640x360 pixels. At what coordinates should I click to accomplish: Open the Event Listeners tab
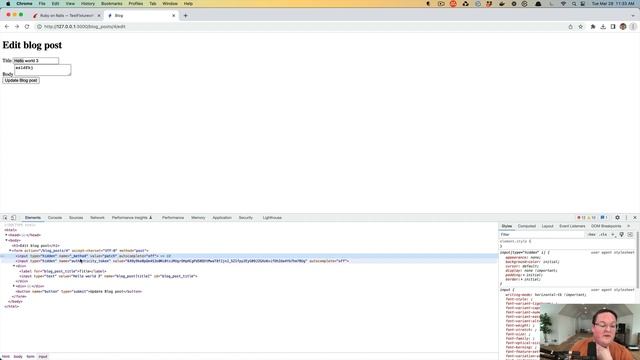(572, 226)
